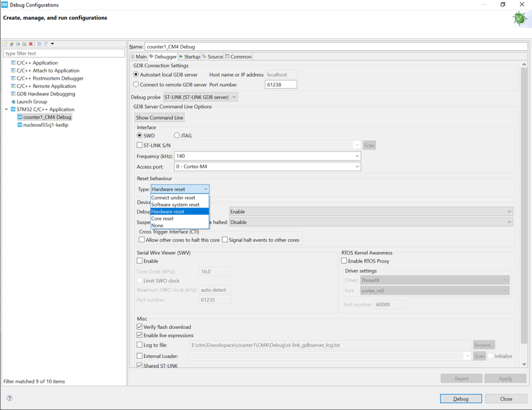
Task: Click the scrollbar down arrow
Action: coord(524,364)
